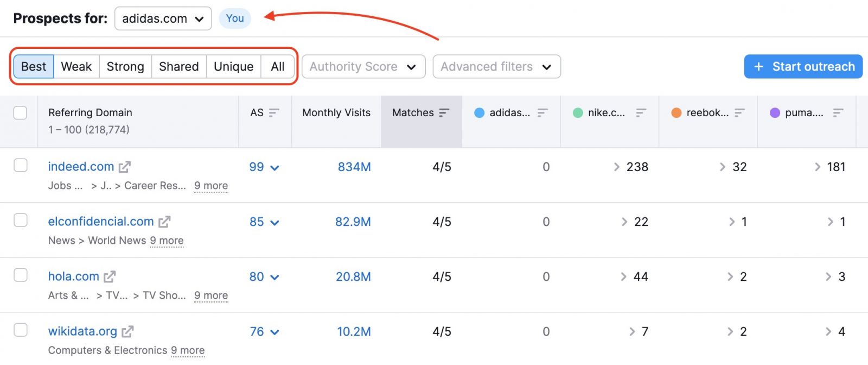Check the indeed.com row checkbox
The image size is (868, 365).
pyautogui.click(x=20, y=165)
